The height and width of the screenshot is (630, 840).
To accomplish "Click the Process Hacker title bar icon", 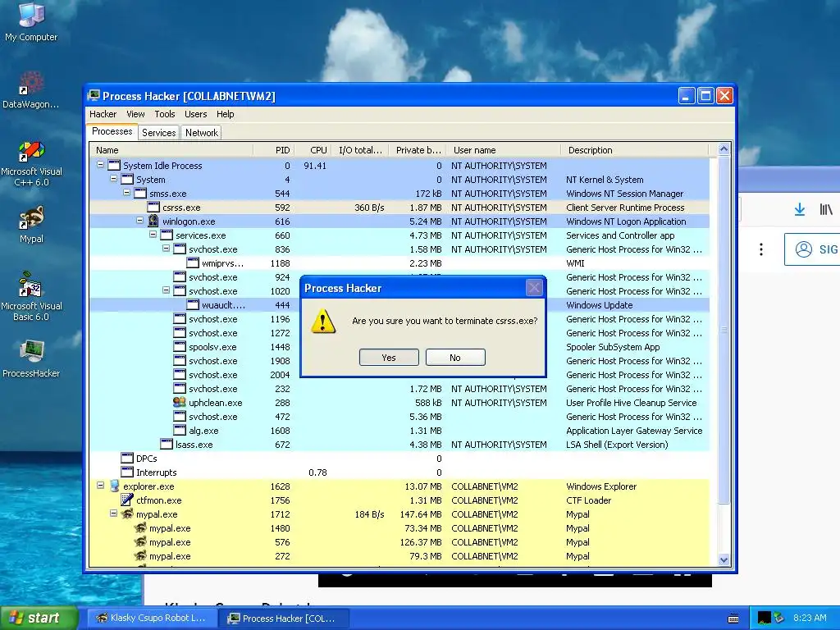I will (94, 96).
